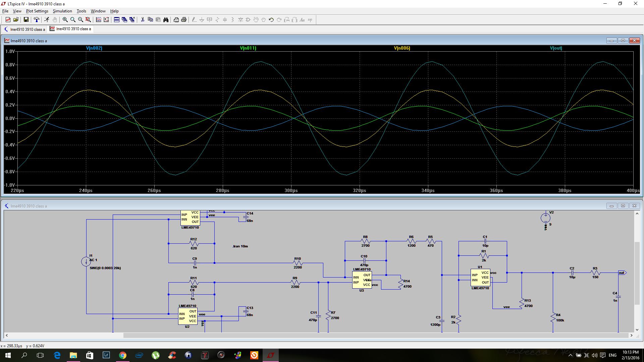This screenshot has height=362, width=644.
Task: Open the View menu
Action: click(x=17, y=11)
